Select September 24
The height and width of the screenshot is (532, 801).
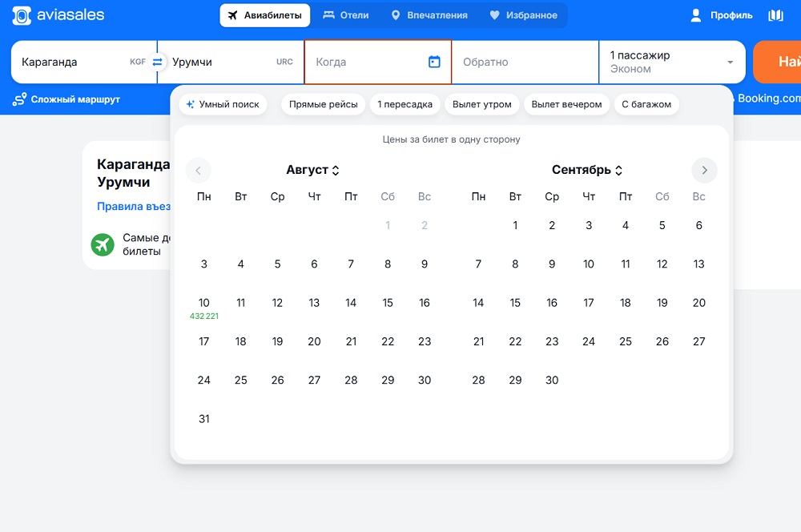[589, 341]
